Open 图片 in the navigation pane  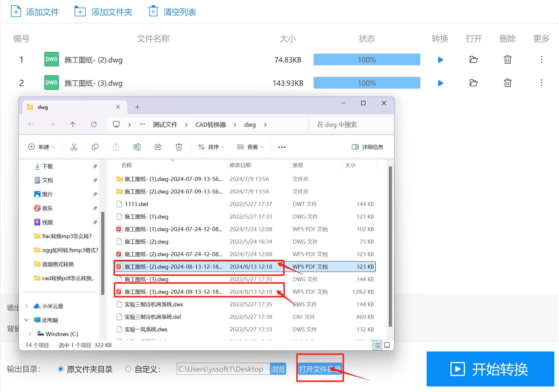tap(48, 194)
